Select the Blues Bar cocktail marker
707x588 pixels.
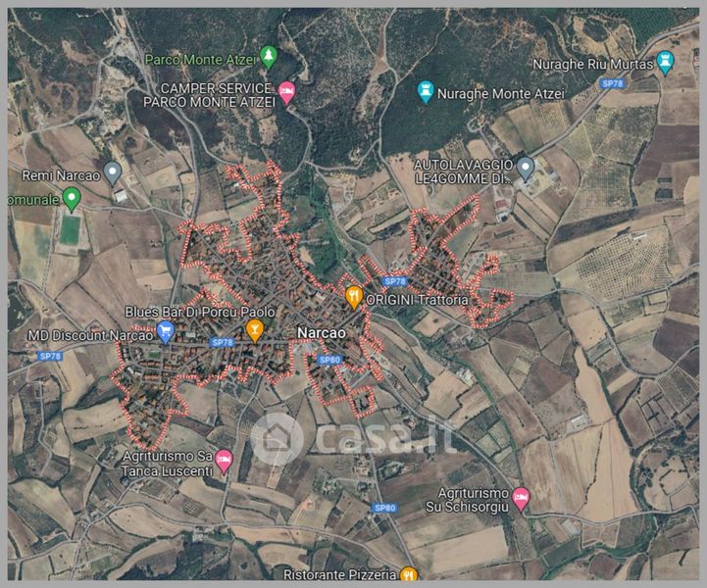(x=255, y=330)
